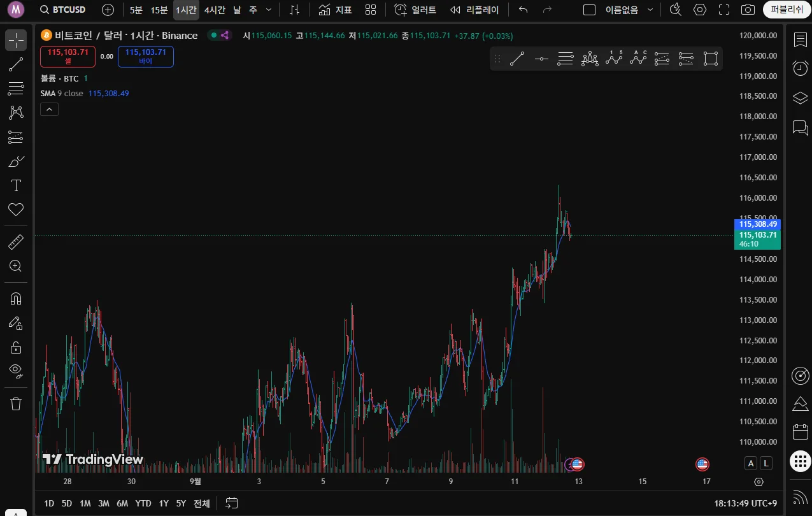This screenshot has height=516, width=812.
Task: Pick the long position tool
Action: 662,59
